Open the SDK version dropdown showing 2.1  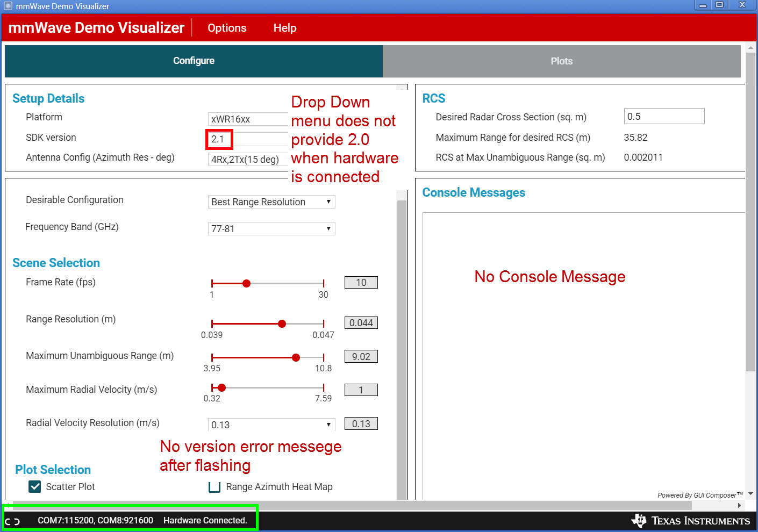point(248,139)
